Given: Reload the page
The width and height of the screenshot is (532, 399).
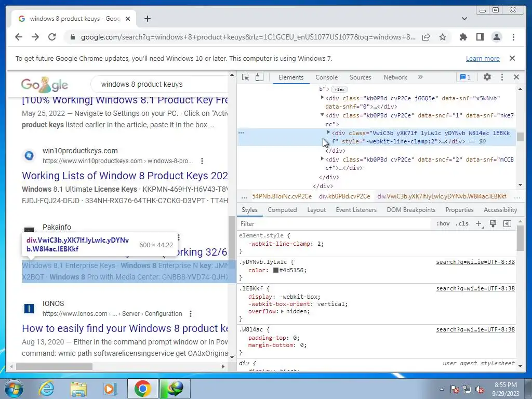Looking at the screenshot, I should (52, 37).
